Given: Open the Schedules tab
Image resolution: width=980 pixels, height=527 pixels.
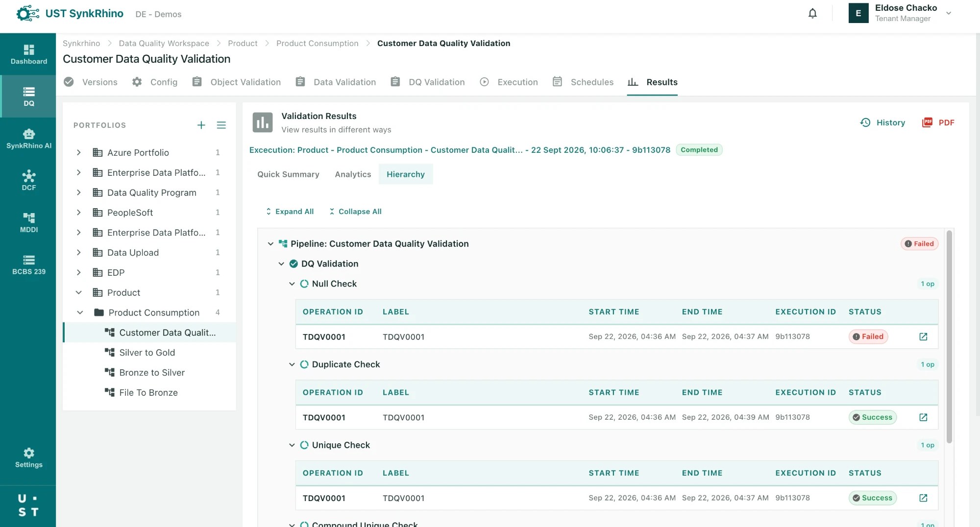Looking at the screenshot, I should (583, 82).
